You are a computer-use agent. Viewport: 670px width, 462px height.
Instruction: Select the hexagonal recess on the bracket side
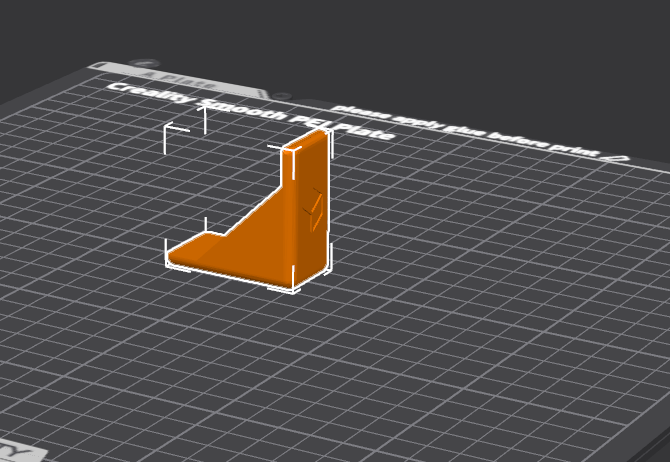pos(315,209)
